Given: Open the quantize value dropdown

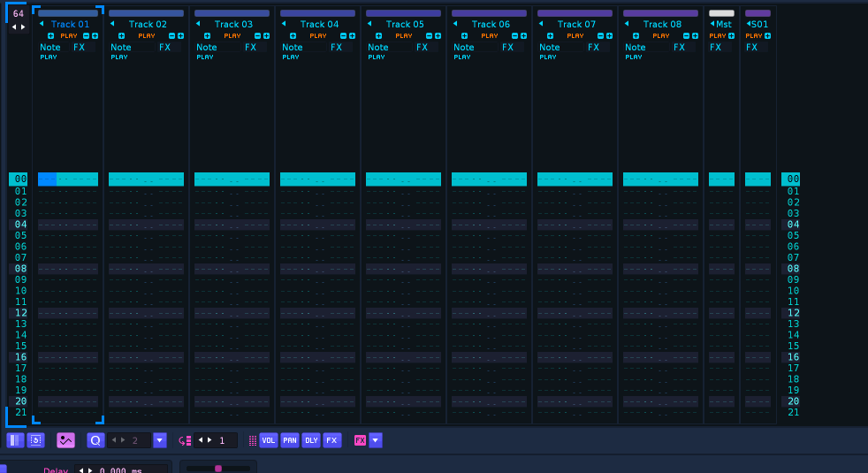Looking at the screenshot, I should [x=160, y=439].
